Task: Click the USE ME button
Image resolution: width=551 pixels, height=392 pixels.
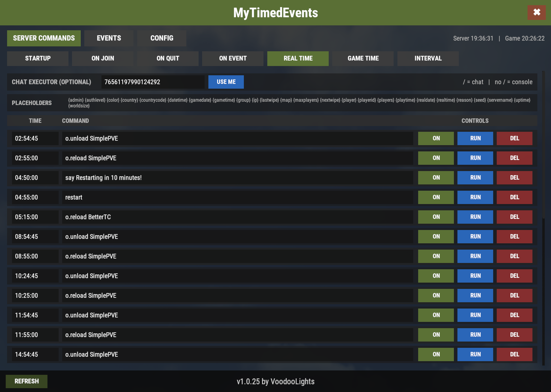Action: click(x=226, y=82)
